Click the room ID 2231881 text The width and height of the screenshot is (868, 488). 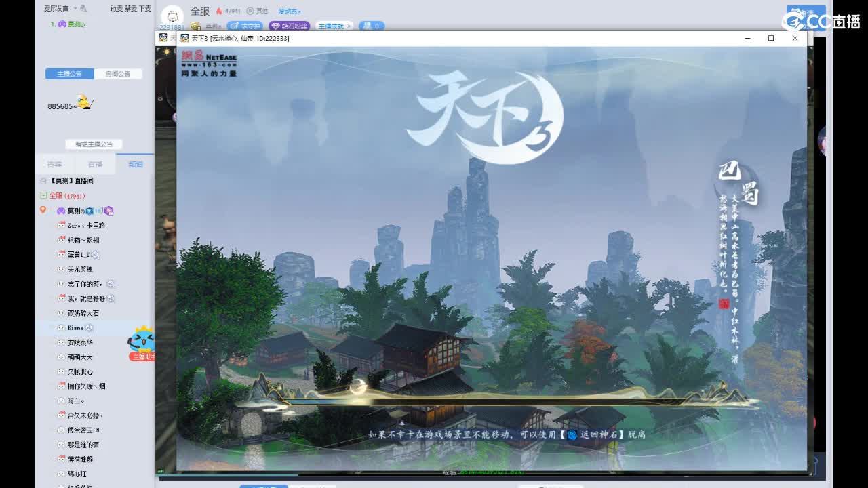172,28
